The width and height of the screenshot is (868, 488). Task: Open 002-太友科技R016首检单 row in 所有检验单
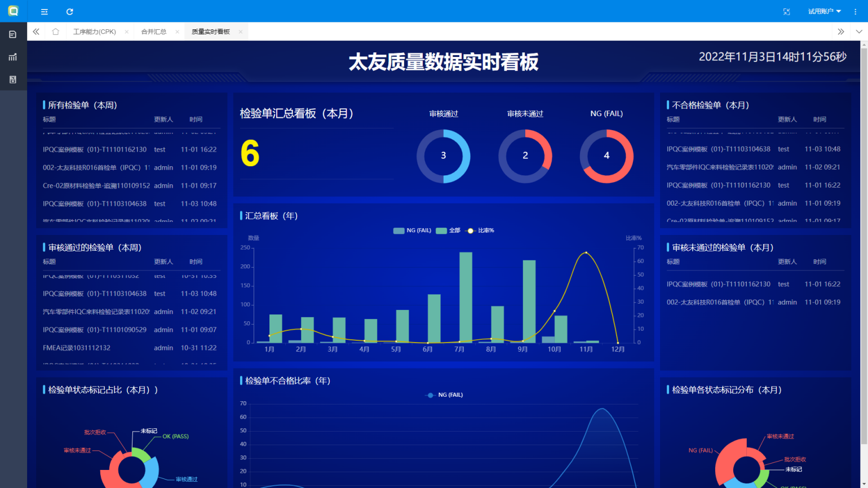tap(130, 167)
